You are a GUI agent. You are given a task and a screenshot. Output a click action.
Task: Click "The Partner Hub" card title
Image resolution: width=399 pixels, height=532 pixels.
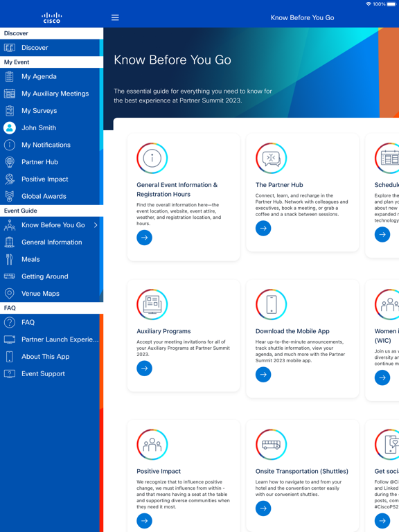279,185
